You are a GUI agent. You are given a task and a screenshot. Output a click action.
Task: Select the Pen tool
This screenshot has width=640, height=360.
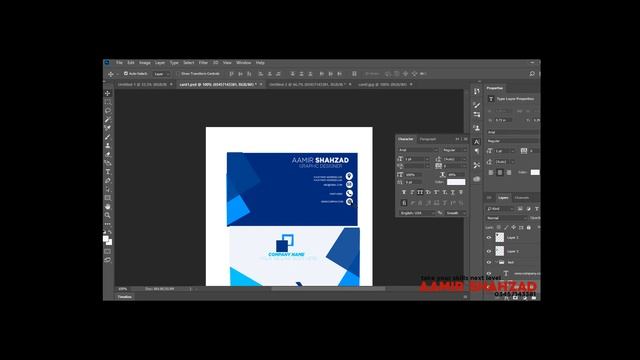coord(108,181)
